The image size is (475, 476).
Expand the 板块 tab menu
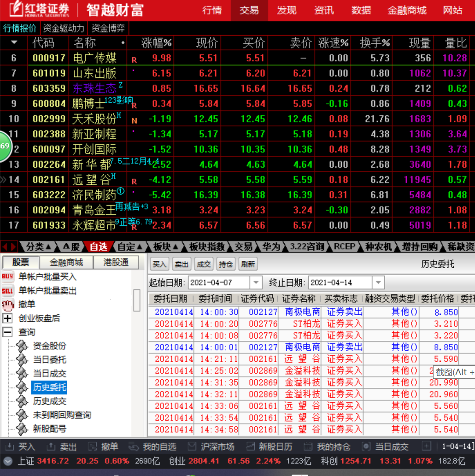[176, 247]
